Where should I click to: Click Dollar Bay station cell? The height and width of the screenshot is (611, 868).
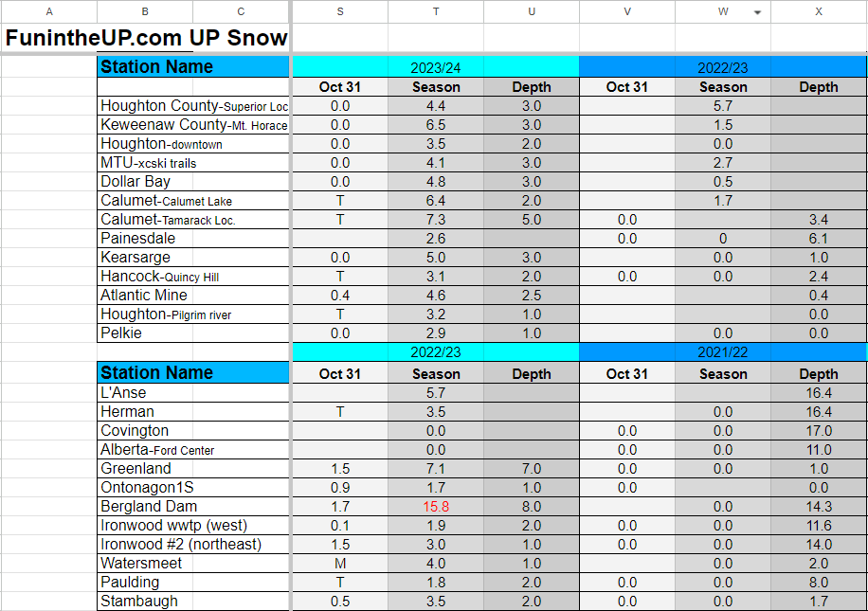[193, 182]
